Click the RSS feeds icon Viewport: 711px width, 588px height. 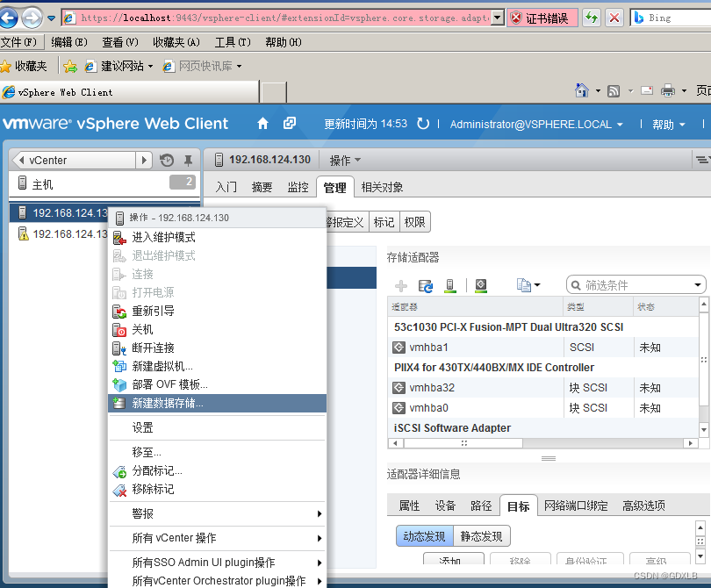[614, 91]
